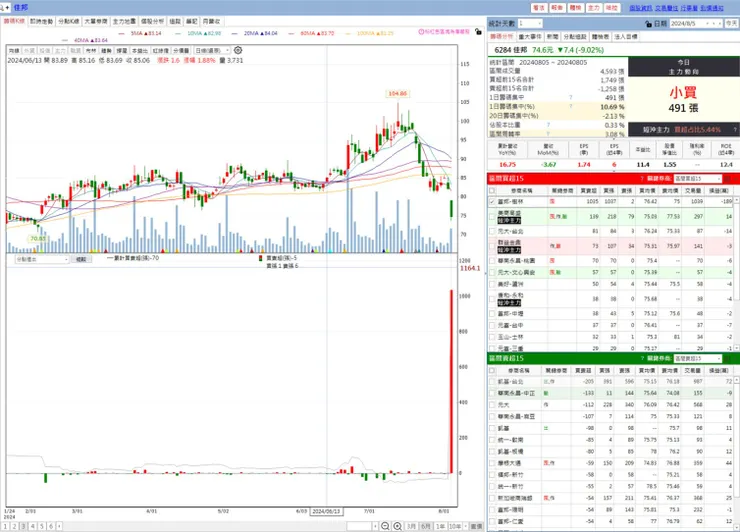The width and height of the screenshot is (740, 532).
Task: Click the pink info icon above the chart
Action: (421, 32)
